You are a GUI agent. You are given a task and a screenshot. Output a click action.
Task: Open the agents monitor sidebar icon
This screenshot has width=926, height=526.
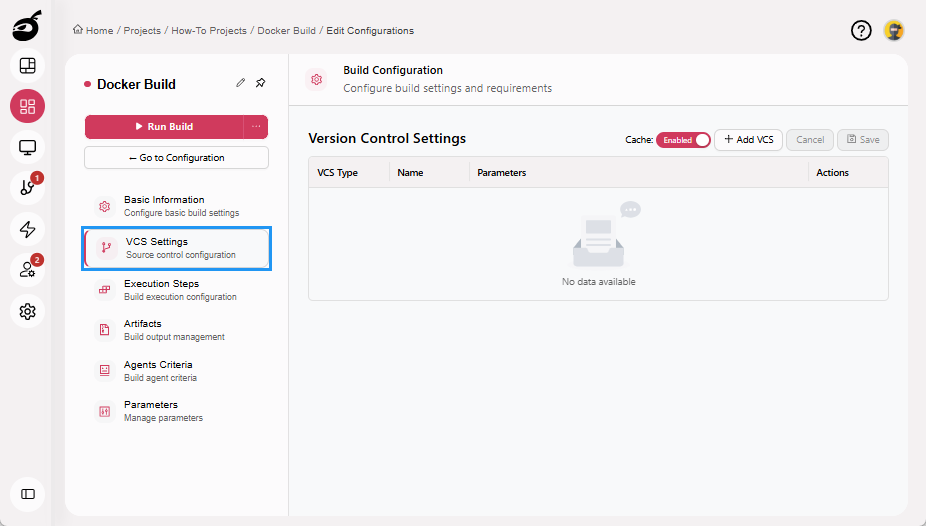28,147
